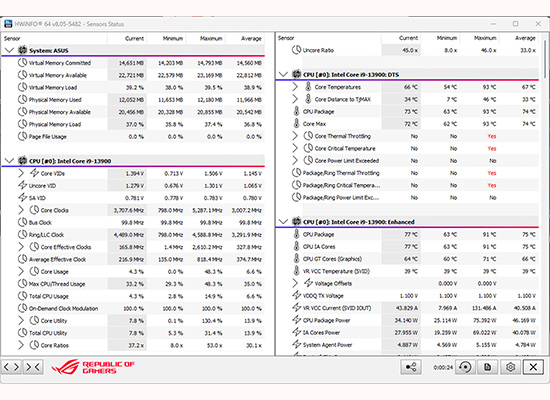The height and width of the screenshot is (400, 550).
Task: Expand the Core VIDs row
Action: point(21,173)
